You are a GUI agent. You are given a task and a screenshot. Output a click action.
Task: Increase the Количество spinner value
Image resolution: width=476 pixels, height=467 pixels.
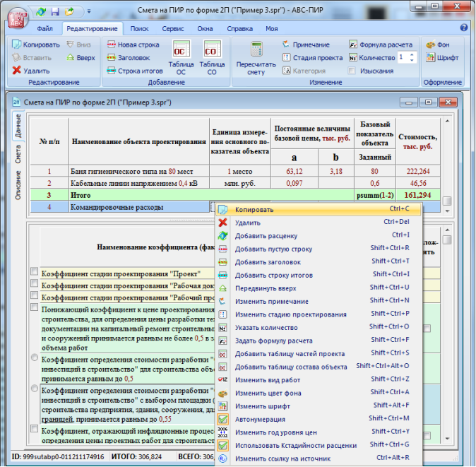[412, 55]
